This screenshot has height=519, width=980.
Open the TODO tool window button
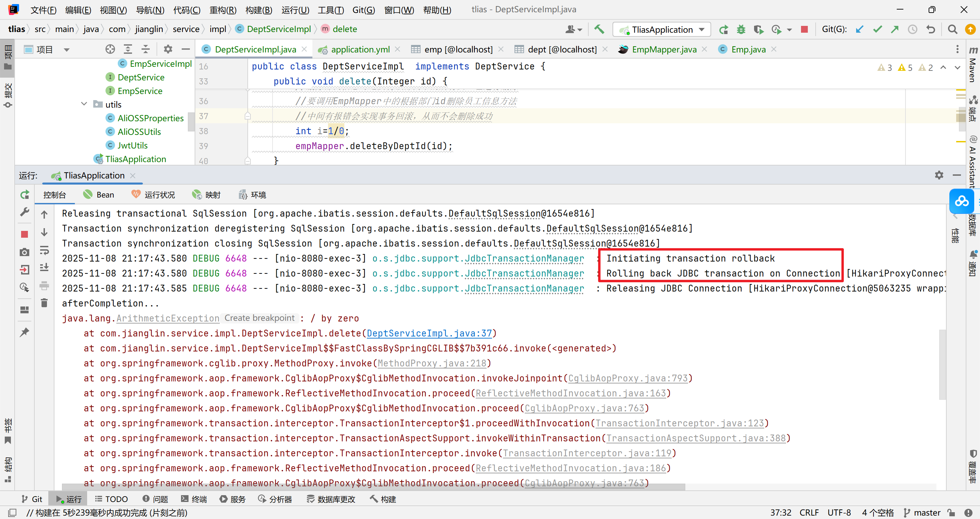click(x=112, y=499)
